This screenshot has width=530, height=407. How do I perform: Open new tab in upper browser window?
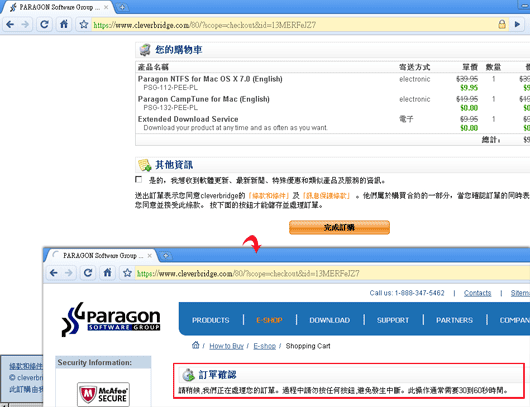122,7
